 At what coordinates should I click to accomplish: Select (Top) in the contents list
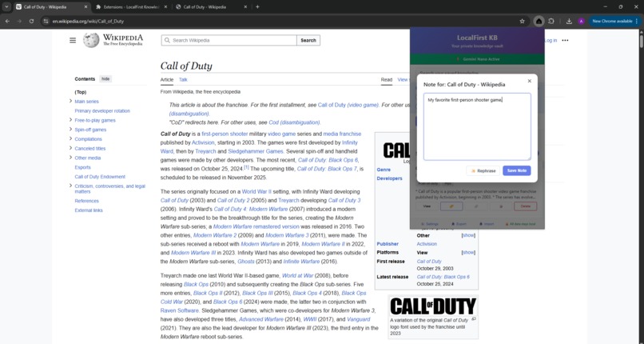point(81,92)
